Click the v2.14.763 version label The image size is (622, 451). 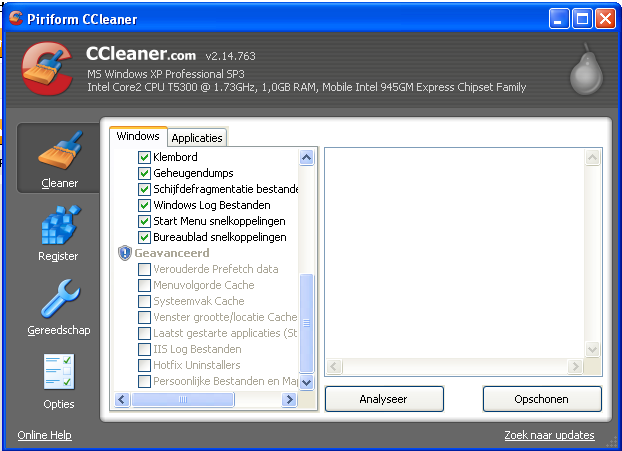coord(230,56)
